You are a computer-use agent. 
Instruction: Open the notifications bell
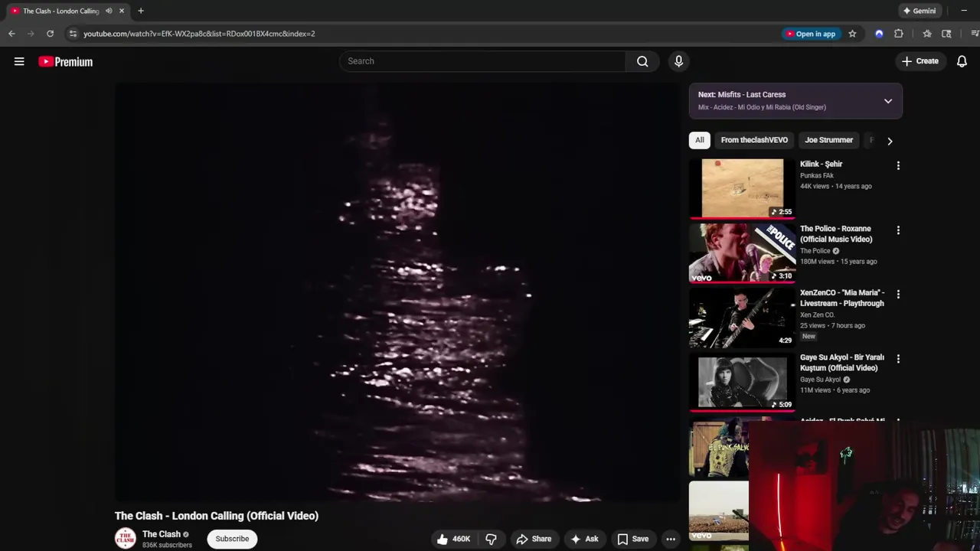[x=962, y=61]
